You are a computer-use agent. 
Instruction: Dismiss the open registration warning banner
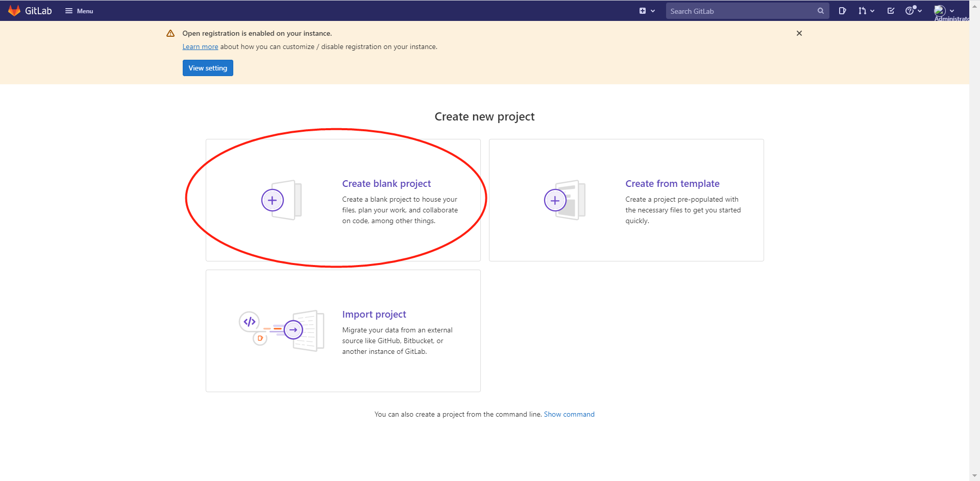point(799,33)
